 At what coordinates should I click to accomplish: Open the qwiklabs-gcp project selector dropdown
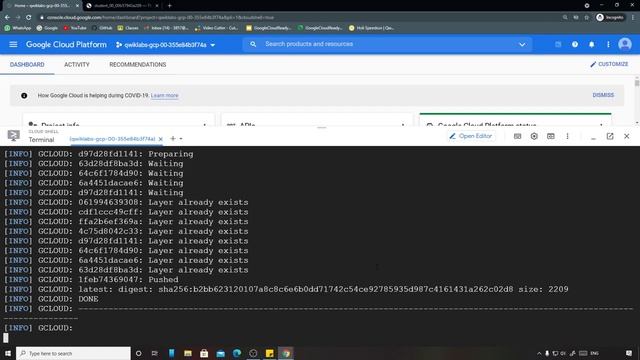[165, 44]
